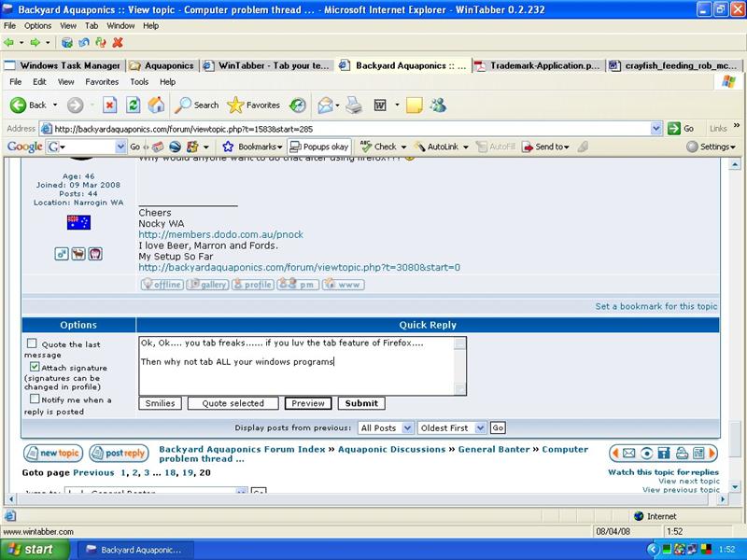Open the Settings menu on the Google toolbar

pos(714,147)
